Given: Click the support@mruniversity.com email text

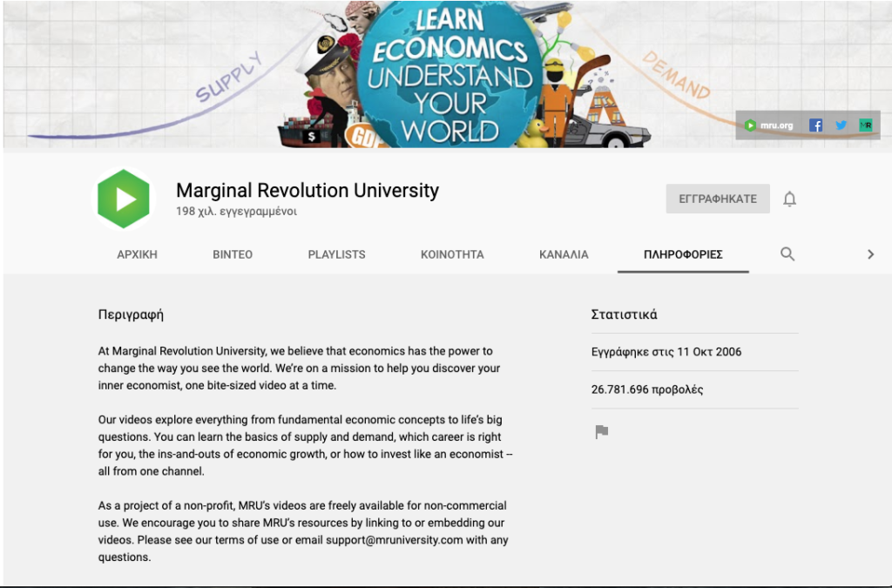Looking at the screenshot, I should (395, 540).
